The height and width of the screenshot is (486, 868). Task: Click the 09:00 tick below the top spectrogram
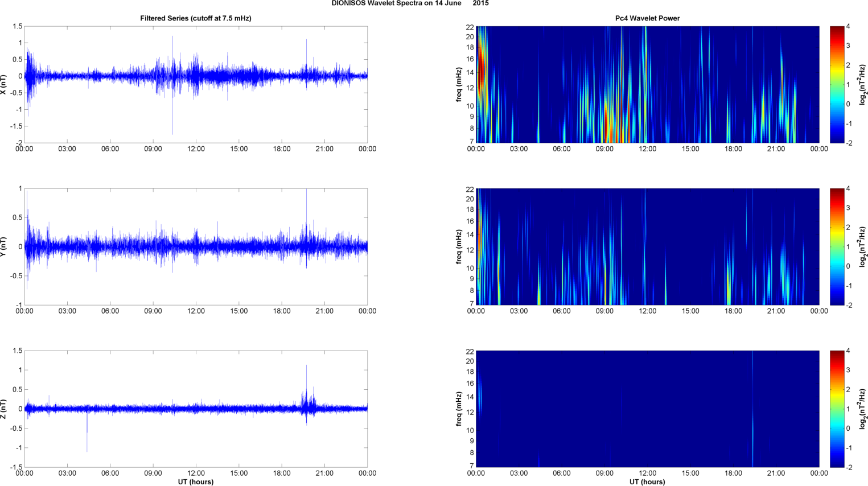tap(604, 149)
